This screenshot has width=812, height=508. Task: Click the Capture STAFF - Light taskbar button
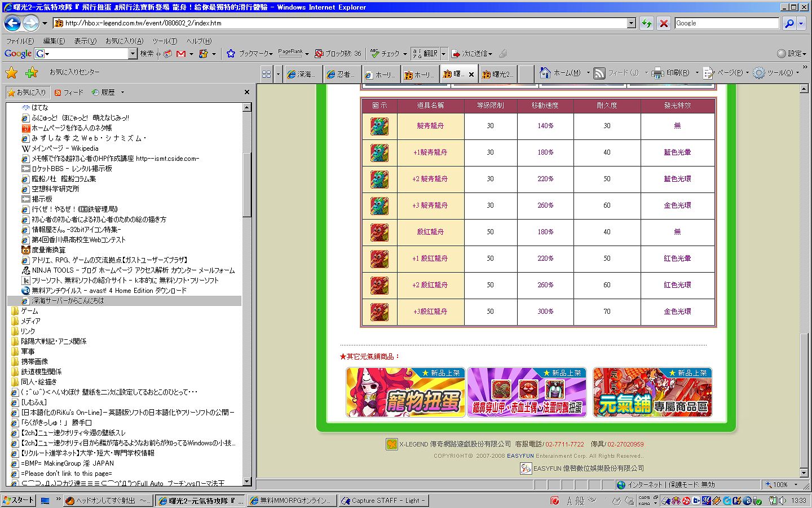(383, 501)
